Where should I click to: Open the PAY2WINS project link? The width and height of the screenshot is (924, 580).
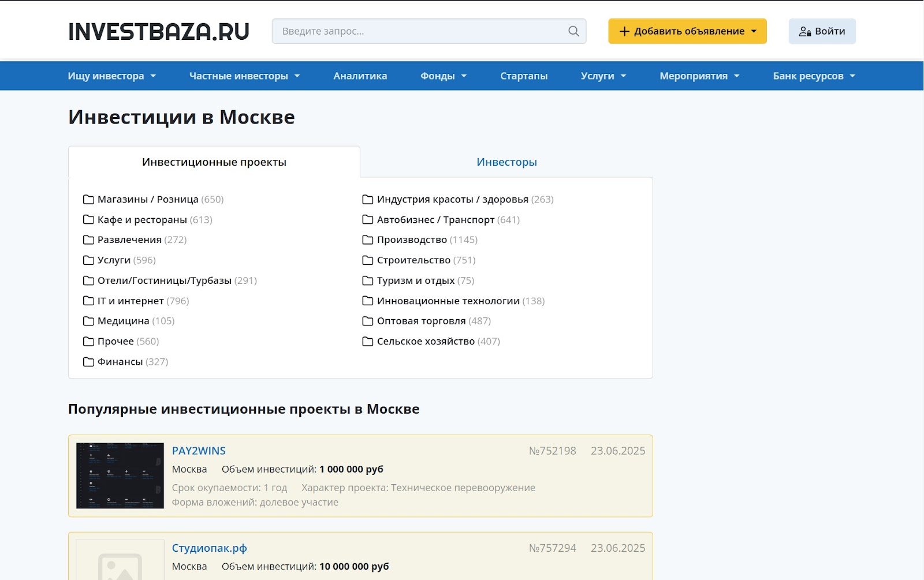click(199, 451)
